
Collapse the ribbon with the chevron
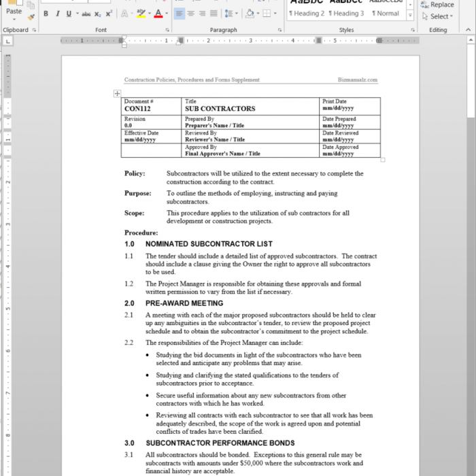point(468,30)
